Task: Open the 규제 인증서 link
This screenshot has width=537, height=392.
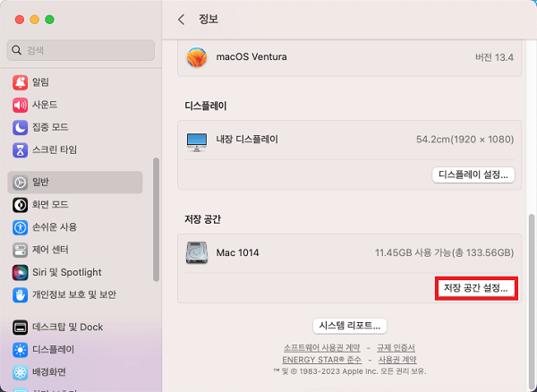Action: point(396,348)
